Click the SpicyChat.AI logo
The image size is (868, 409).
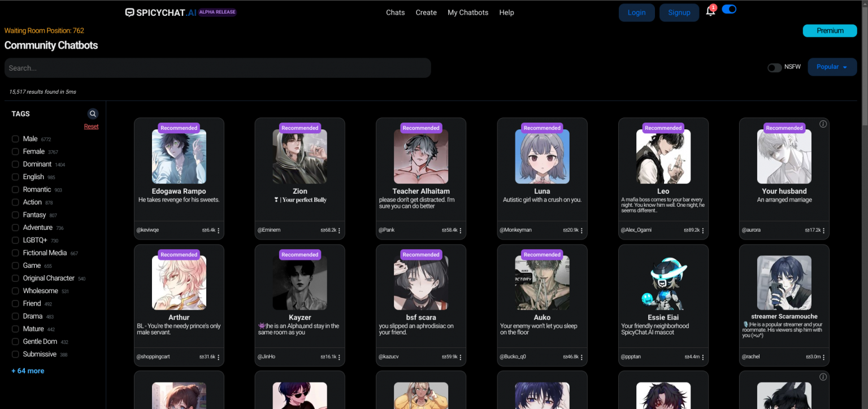pyautogui.click(x=160, y=12)
